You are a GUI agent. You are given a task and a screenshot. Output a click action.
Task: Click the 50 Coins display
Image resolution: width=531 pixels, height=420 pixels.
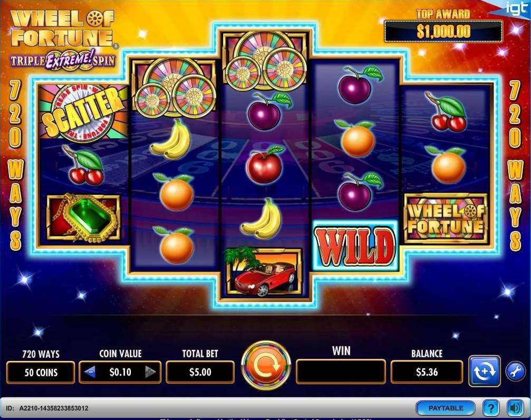[41, 373]
